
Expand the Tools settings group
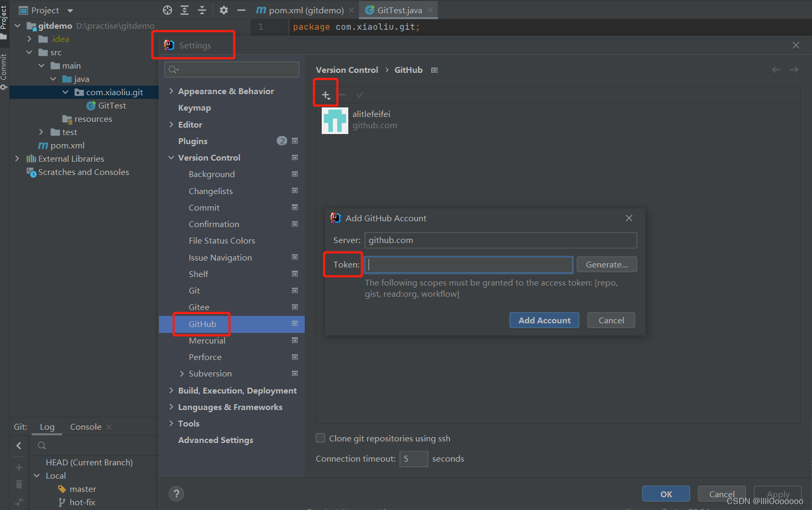pyautogui.click(x=171, y=423)
